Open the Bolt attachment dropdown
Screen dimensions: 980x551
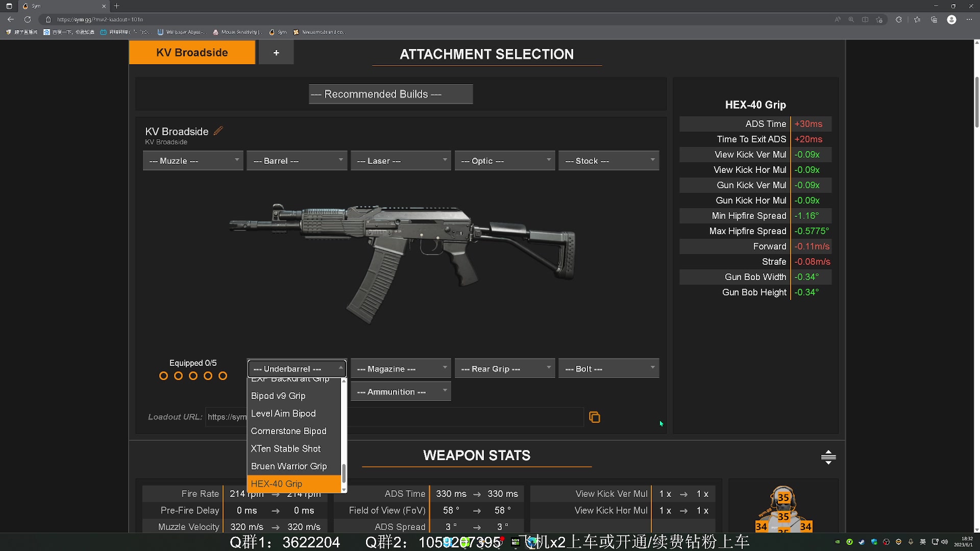[608, 368]
